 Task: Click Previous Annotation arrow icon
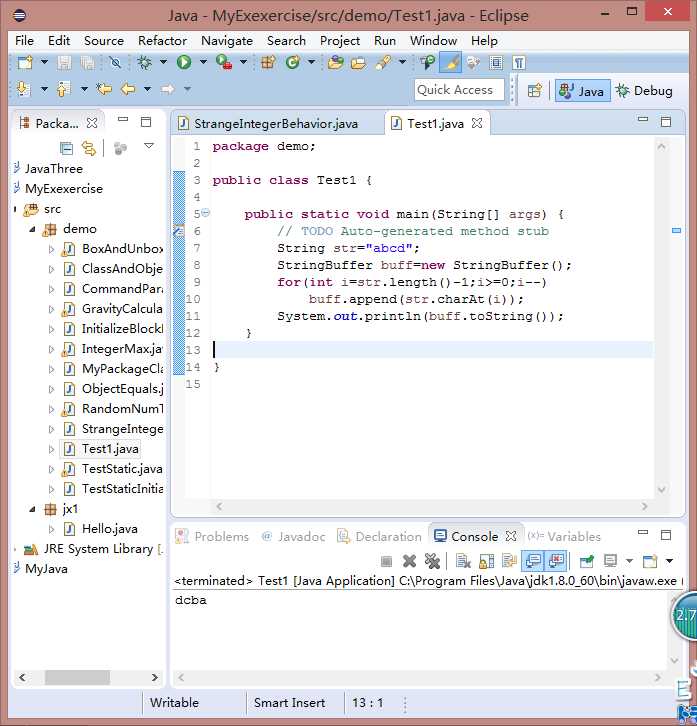click(63, 88)
